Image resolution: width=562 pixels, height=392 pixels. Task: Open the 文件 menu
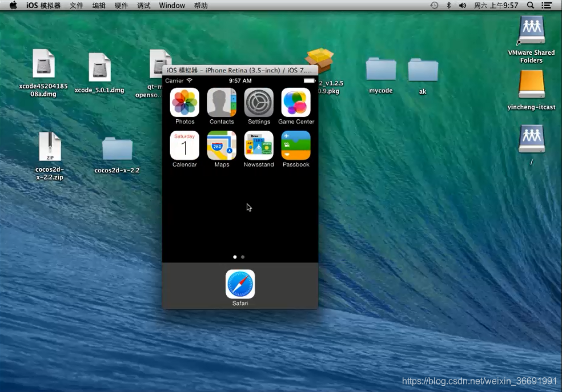(77, 5)
